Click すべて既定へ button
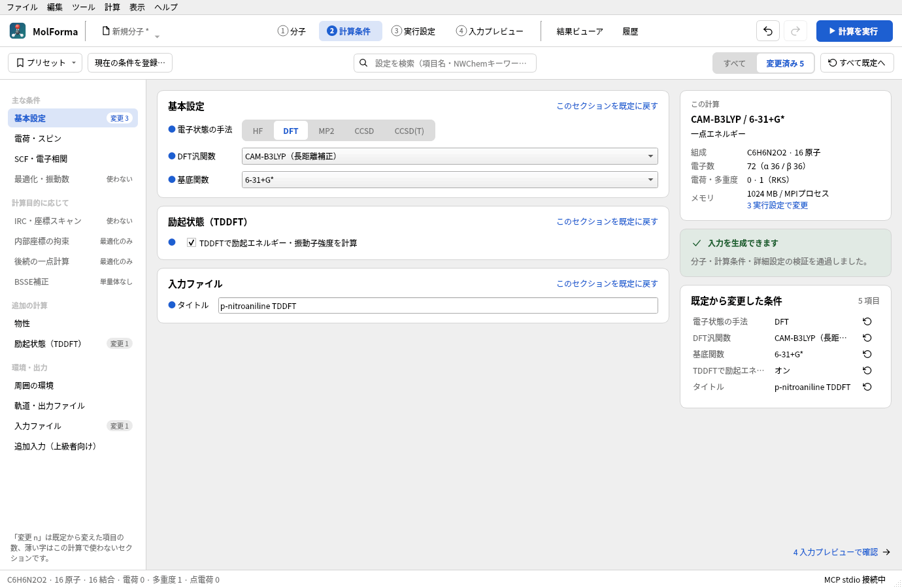This screenshot has height=588, width=902. (857, 63)
